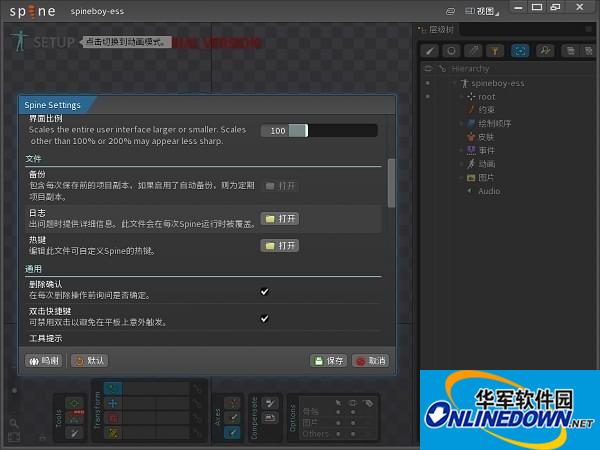This screenshot has width=600, height=450.
Task: Click the Spine Settings vertical scrollbar
Action: click(x=391, y=183)
